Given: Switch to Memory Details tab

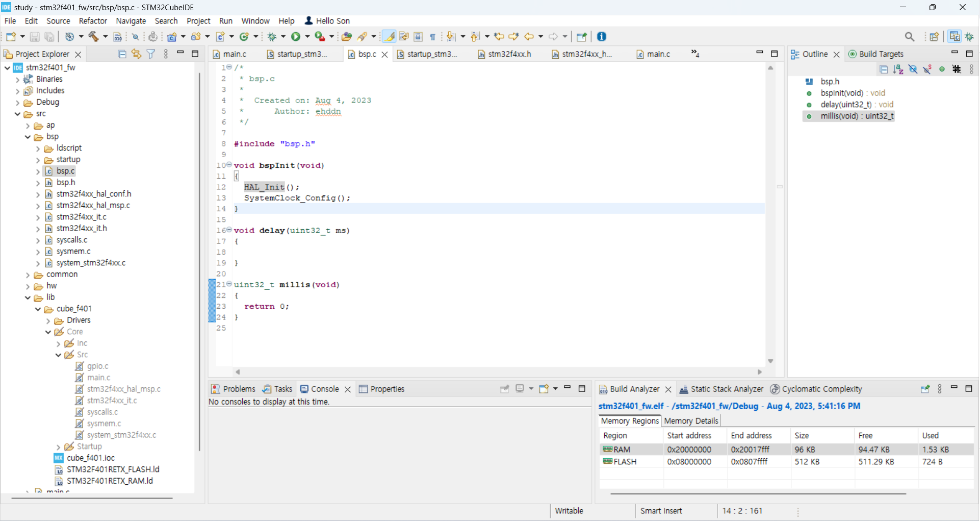Looking at the screenshot, I should click(691, 421).
